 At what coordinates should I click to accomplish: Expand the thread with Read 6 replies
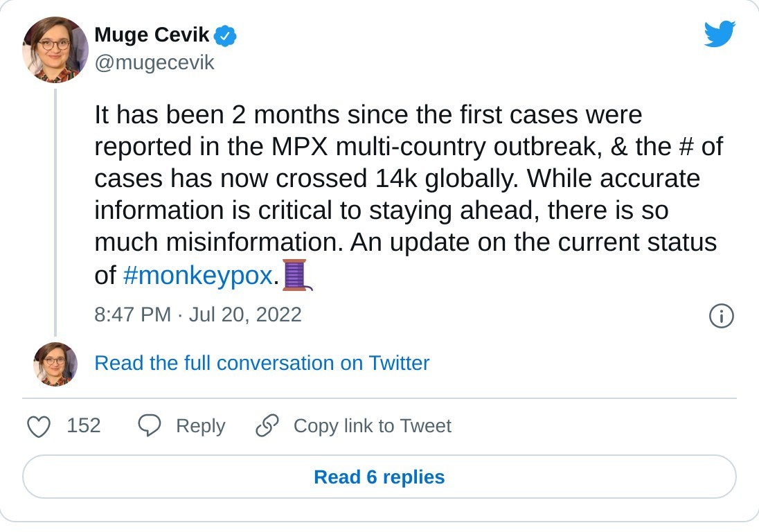(x=379, y=477)
